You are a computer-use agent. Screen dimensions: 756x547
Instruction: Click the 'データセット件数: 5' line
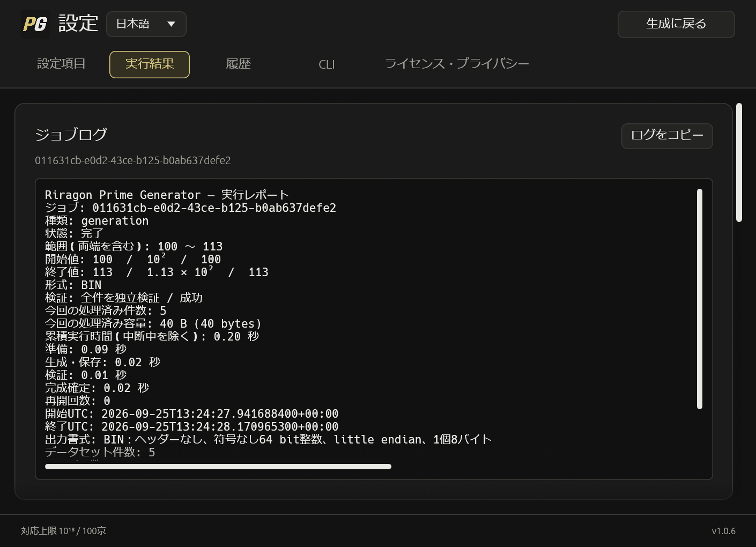[x=100, y=452]
